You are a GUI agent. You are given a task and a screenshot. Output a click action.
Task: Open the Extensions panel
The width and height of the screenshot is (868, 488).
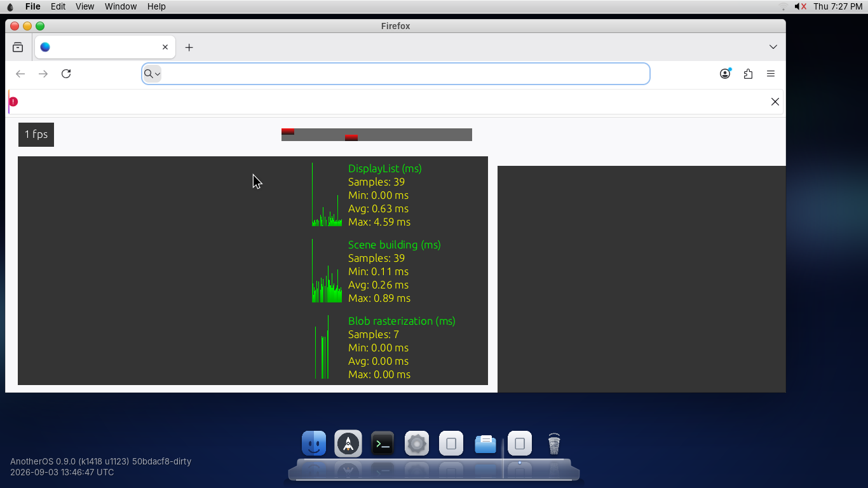coord(748,74)
